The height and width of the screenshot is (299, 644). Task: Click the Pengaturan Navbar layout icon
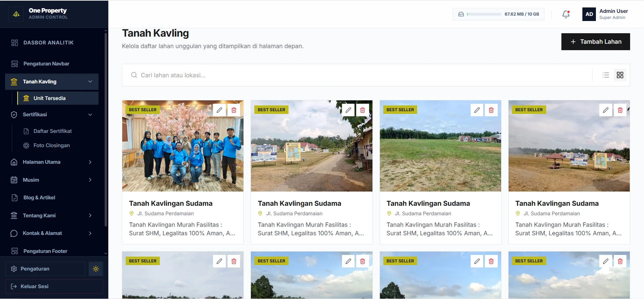click(x=15, y=64)
